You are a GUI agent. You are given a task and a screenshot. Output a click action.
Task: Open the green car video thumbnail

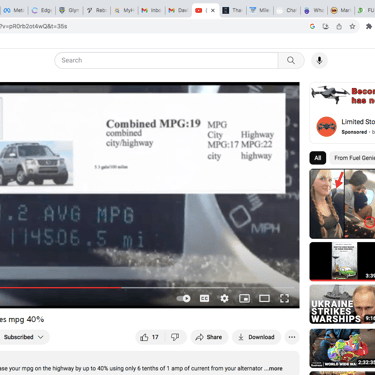pos(342,262)
